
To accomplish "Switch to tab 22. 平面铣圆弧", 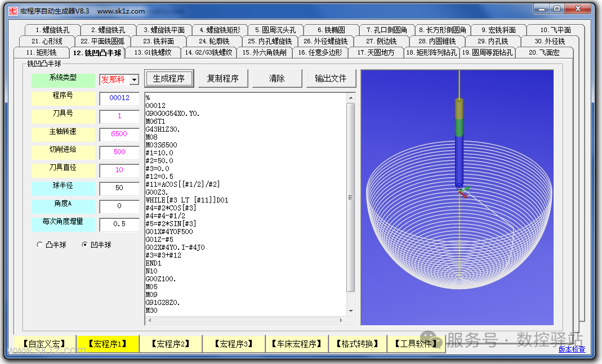I will (x=102, y=41).
